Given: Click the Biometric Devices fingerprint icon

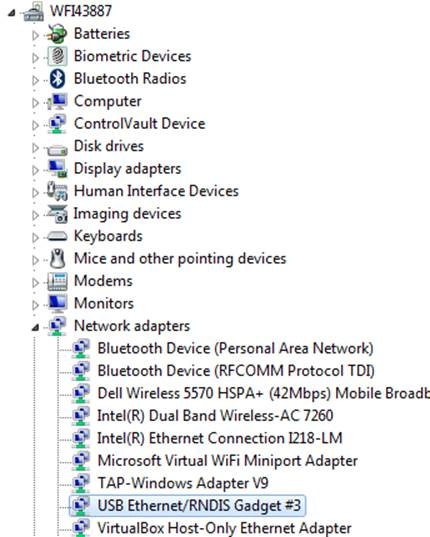Looking at the screenshot, I should (57, 56).
